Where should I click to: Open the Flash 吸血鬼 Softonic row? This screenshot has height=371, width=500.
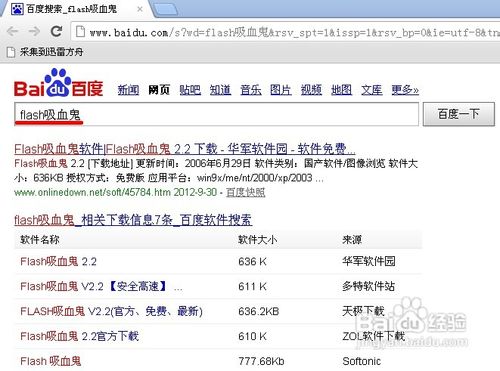tap(51, 361)
